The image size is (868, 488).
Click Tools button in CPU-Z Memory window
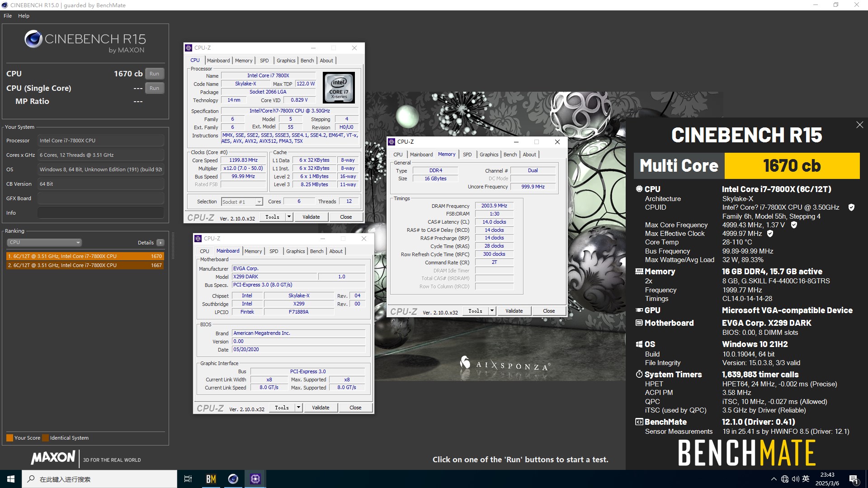[x=475, y=311]
